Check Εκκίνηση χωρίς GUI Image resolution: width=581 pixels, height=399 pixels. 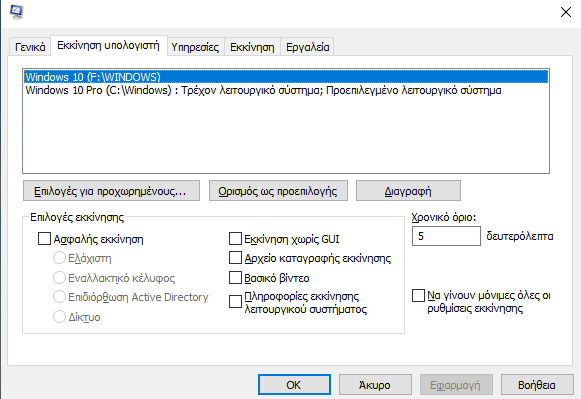(235, 239)
